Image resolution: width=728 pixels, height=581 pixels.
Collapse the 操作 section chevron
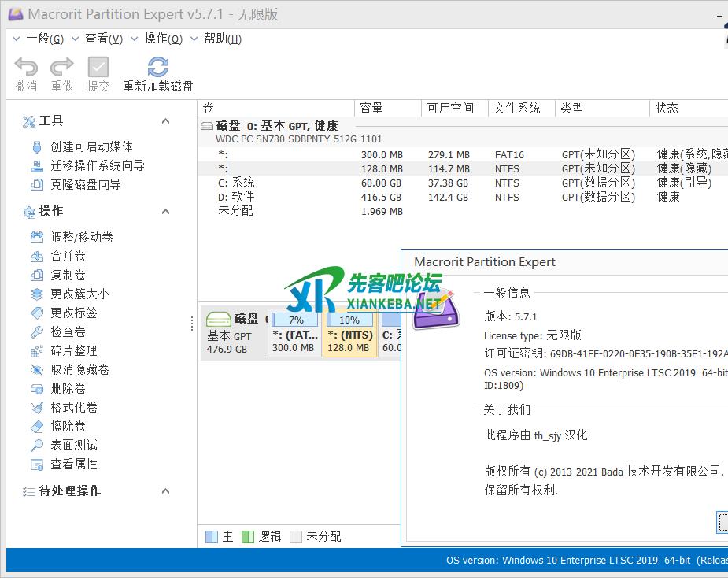pyautogui.click(x=165, y=212)
